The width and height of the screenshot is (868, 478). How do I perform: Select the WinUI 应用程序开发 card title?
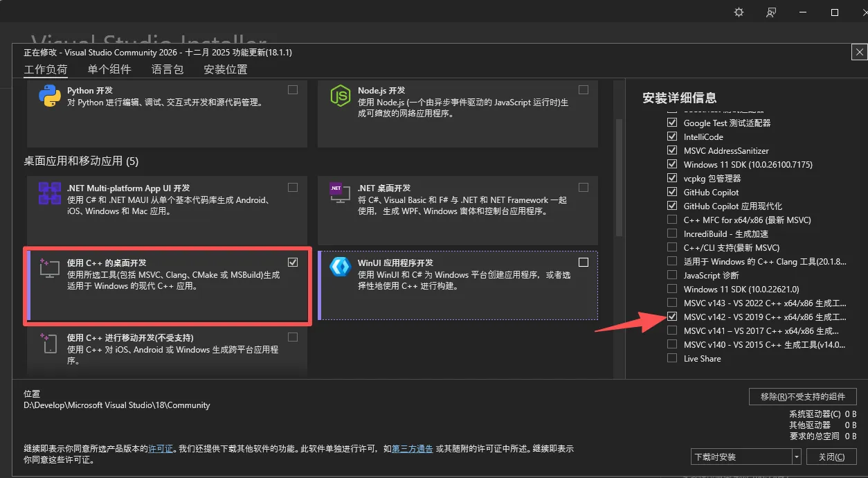395,263
